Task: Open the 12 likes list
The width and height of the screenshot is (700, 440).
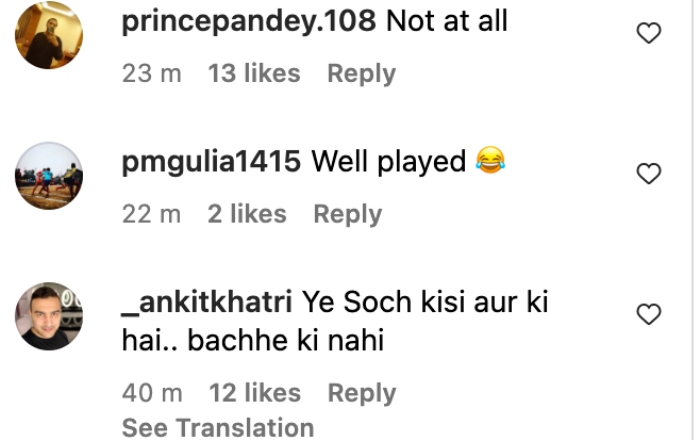Action: 254,393
